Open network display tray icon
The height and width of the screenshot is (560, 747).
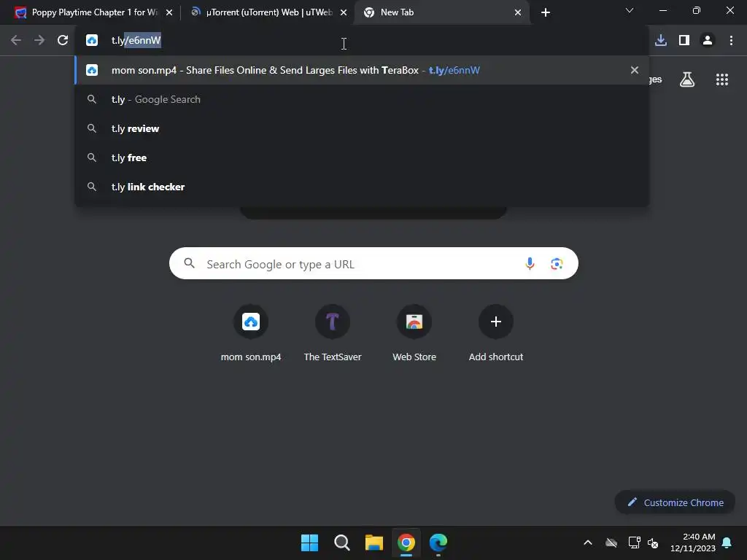point(634,542)
